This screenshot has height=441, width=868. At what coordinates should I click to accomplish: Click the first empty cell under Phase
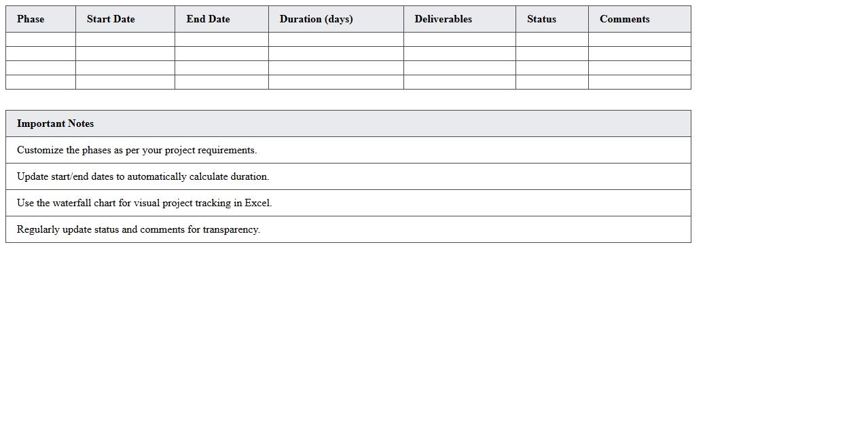tap(41, 39)
